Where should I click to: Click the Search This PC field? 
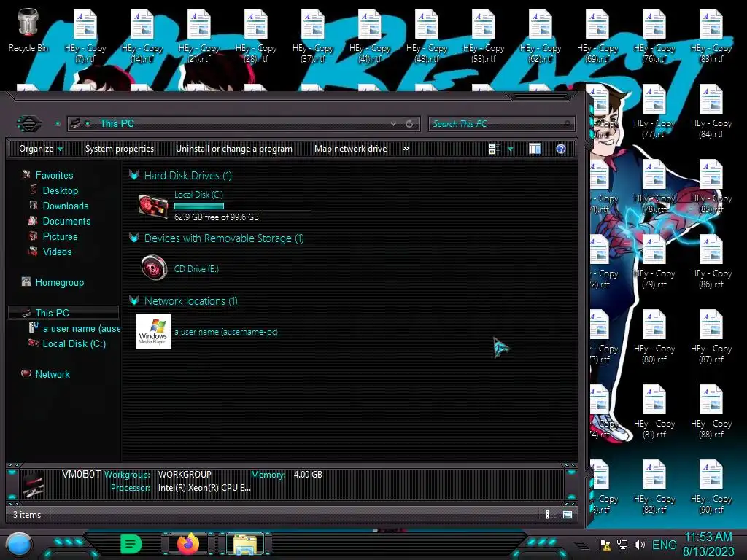[x=501, y=124]
